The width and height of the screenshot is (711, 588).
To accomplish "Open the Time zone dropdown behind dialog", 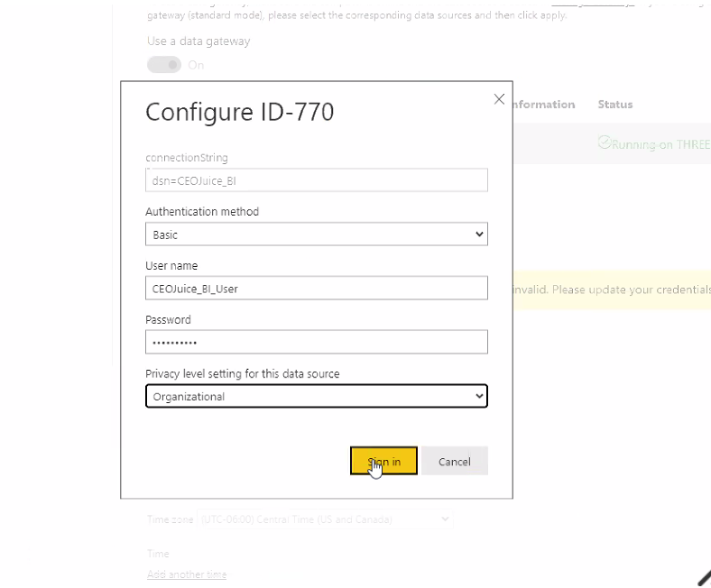I will click(325, 519).
